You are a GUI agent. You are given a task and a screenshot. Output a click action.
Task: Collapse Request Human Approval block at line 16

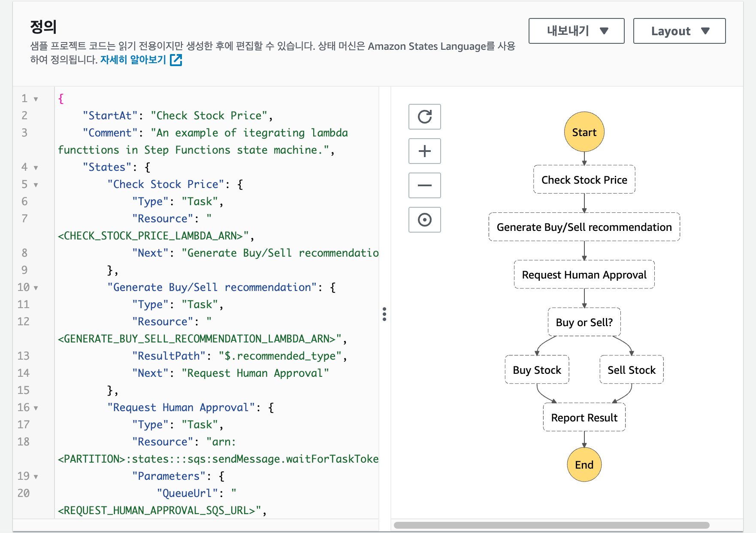36,408
